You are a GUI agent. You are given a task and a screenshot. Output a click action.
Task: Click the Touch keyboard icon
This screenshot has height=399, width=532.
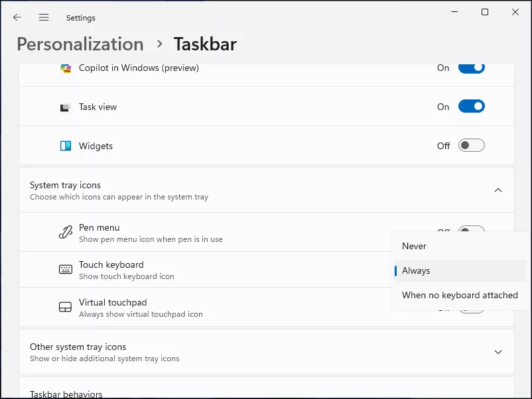pyautogui.click(x=66, y=270)
